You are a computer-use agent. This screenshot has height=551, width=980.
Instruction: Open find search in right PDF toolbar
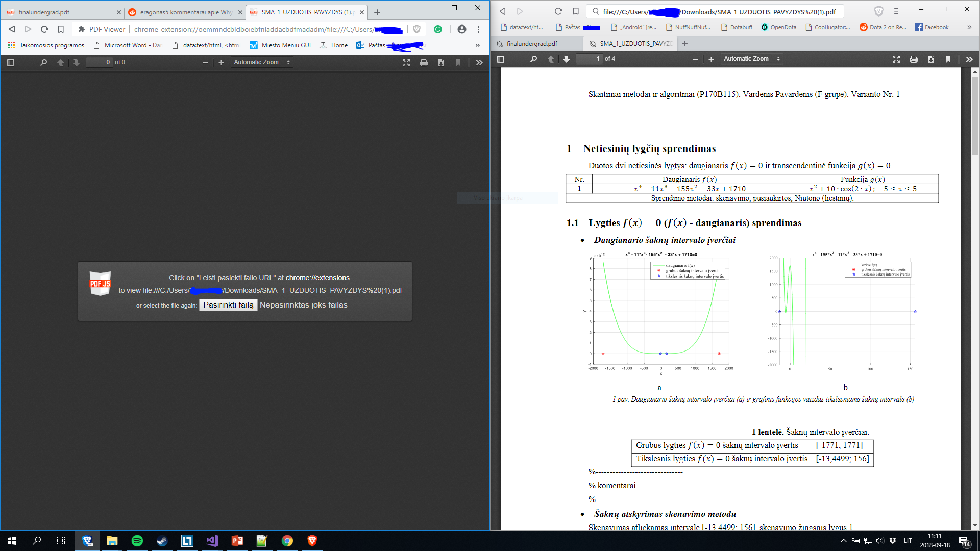click(533, 59)
